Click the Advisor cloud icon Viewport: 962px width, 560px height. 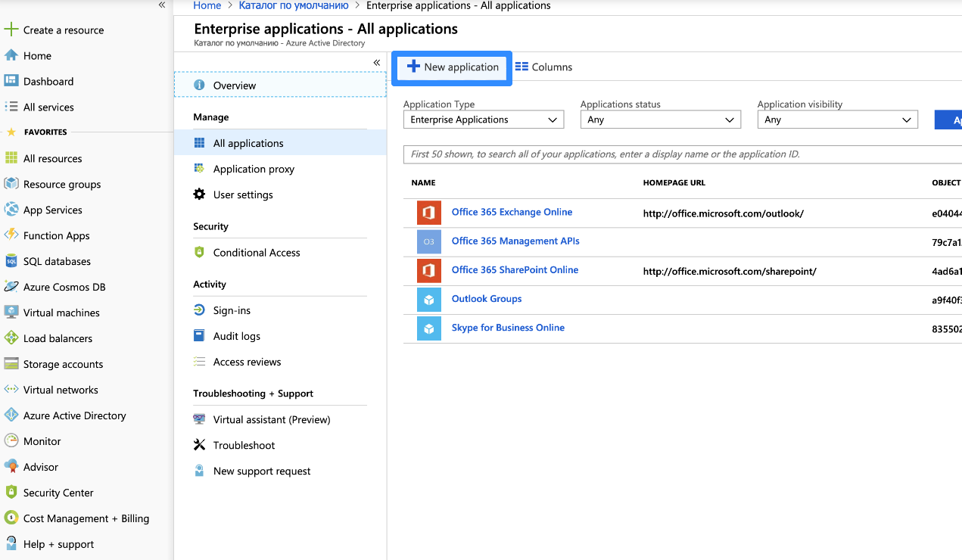[11, 467]
